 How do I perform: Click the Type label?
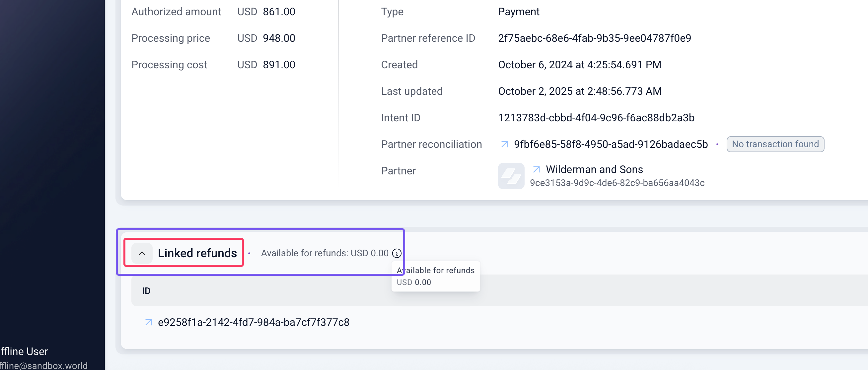(x=392, y=12)
